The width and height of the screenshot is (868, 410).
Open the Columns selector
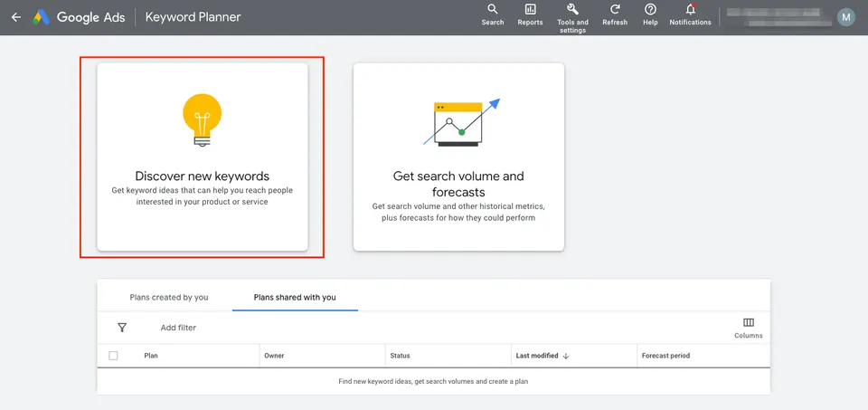749,328
